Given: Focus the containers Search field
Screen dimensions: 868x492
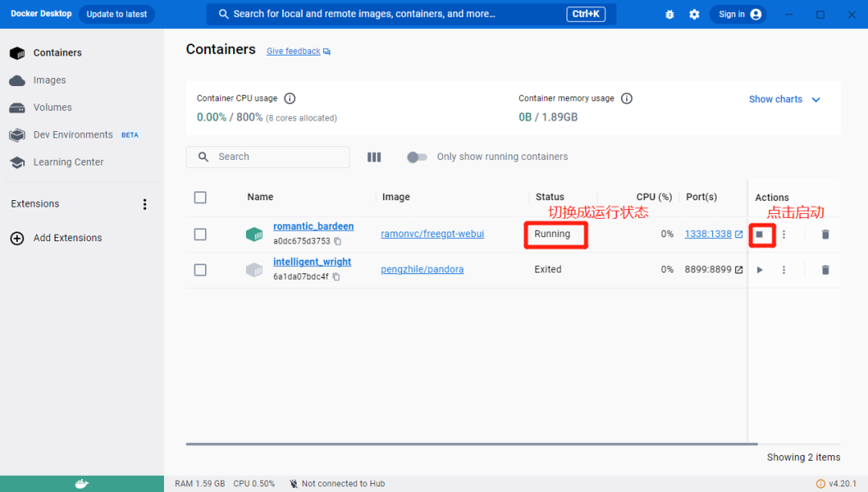Looking at the screenshot, I should pos(268,158).
